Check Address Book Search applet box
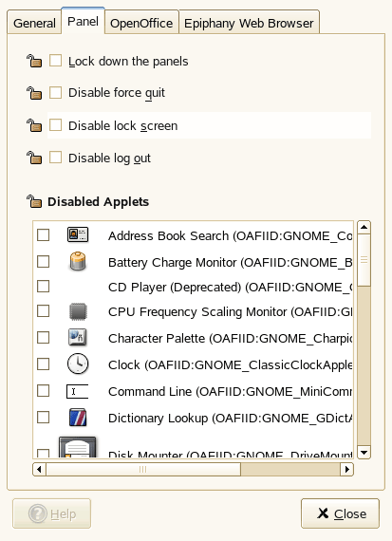The height and width of the screenshot is (541, 392). 43,235
